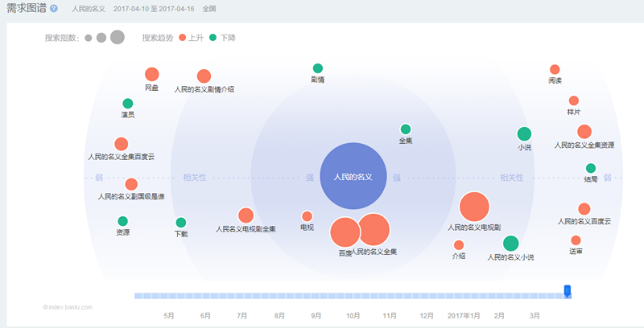Select the green 下载 bubble

pos(181,223)
